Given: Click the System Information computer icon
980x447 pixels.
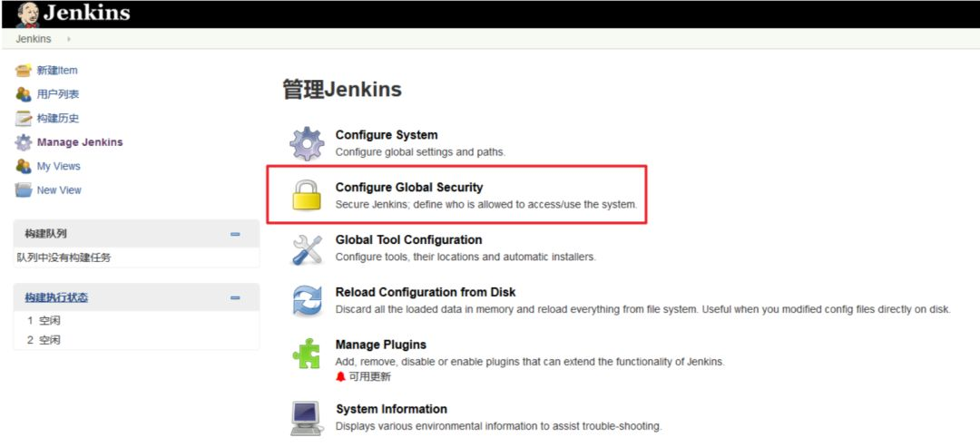Looking at the screenshot, I should 307,418.
